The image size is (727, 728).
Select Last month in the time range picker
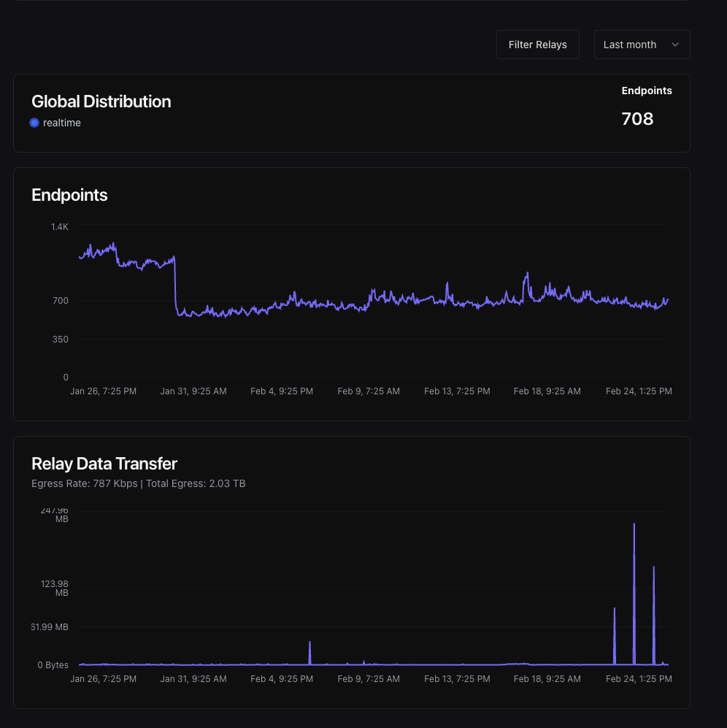629,45
